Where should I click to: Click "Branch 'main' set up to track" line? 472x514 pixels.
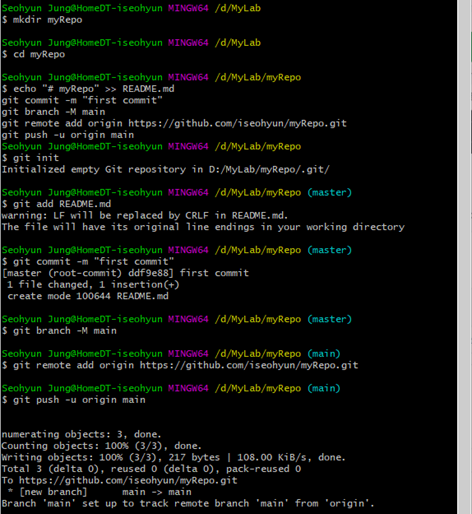click(x=188, y=504)
